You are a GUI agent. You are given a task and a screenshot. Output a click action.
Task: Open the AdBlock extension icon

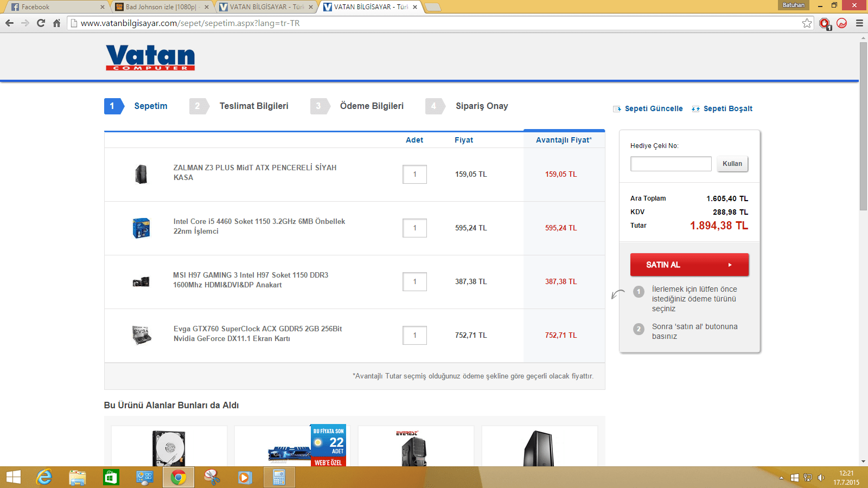pyautogui.click(x=825, y=23)
